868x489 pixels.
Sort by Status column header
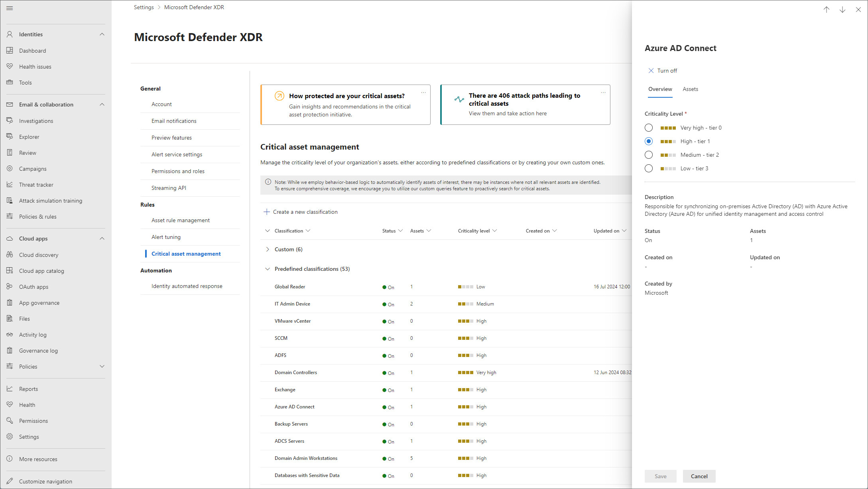click(x=392, y=231)
